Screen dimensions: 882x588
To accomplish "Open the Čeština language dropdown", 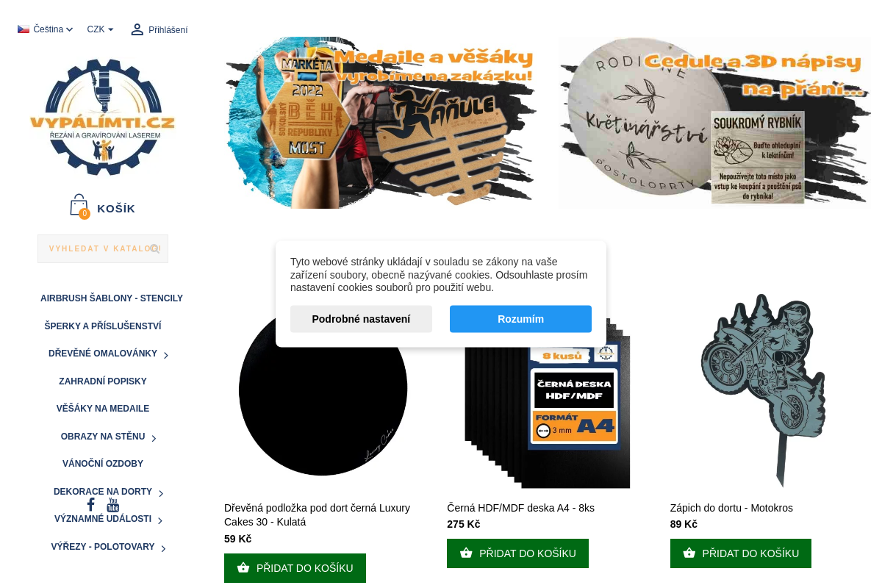I will point(46,29).
